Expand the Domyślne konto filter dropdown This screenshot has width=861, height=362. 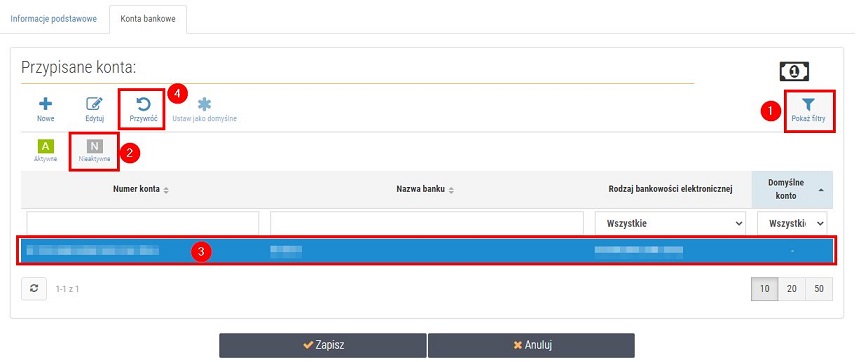(792, 224)
